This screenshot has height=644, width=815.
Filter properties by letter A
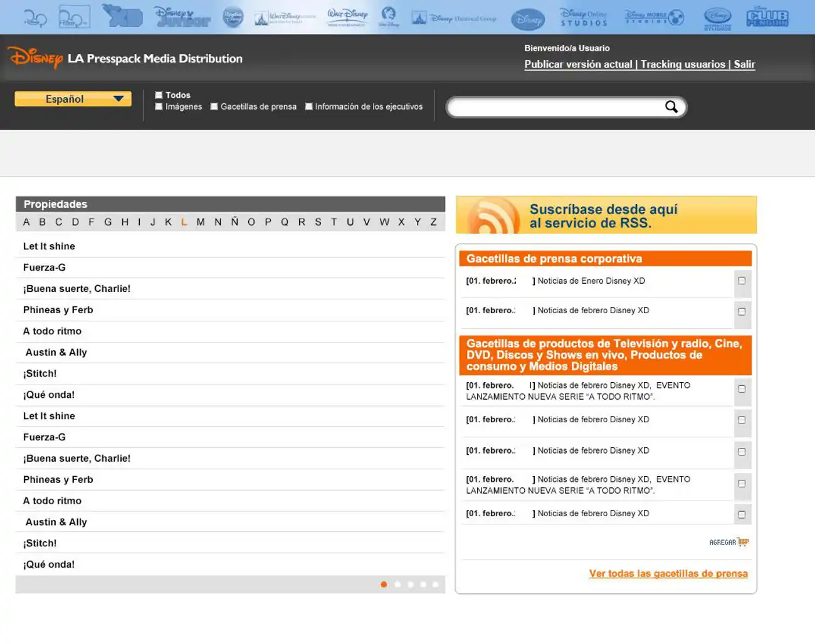pyautogui.click(x=26, y=222)
